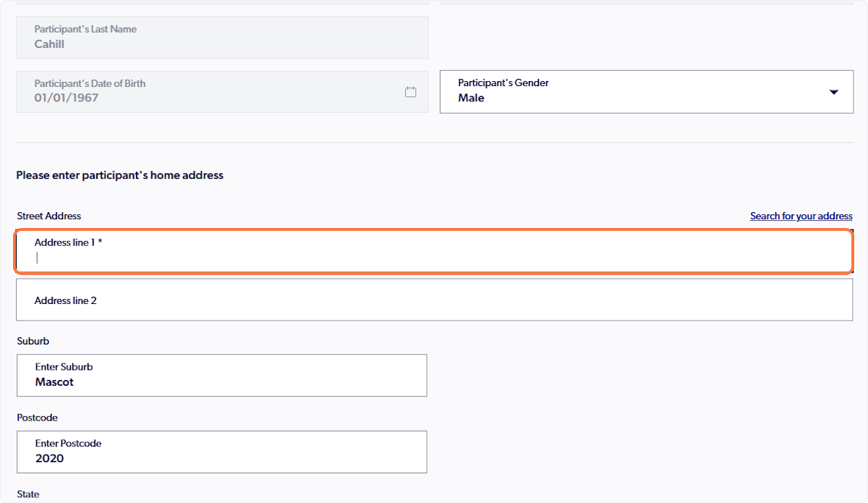
Task: Click the highlighted required Address line 1 box
Action: [x=434, y=251]
